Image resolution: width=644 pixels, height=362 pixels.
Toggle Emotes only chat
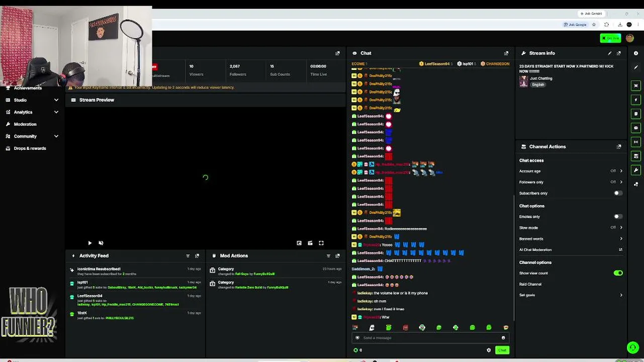pos(618,217)
